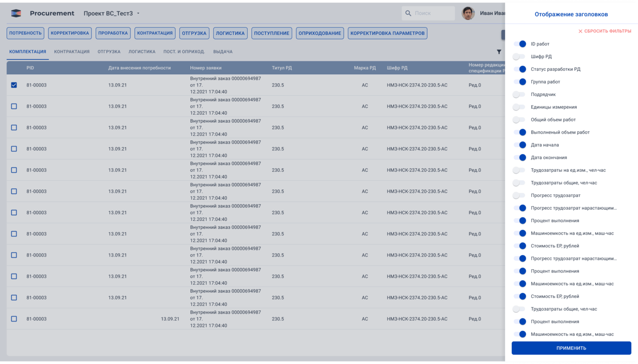This screenshot has width=638, height=364.
Task: Reset filters via Сбросить фильтры link
Action: pyautogui.click(x=605, y=31)
